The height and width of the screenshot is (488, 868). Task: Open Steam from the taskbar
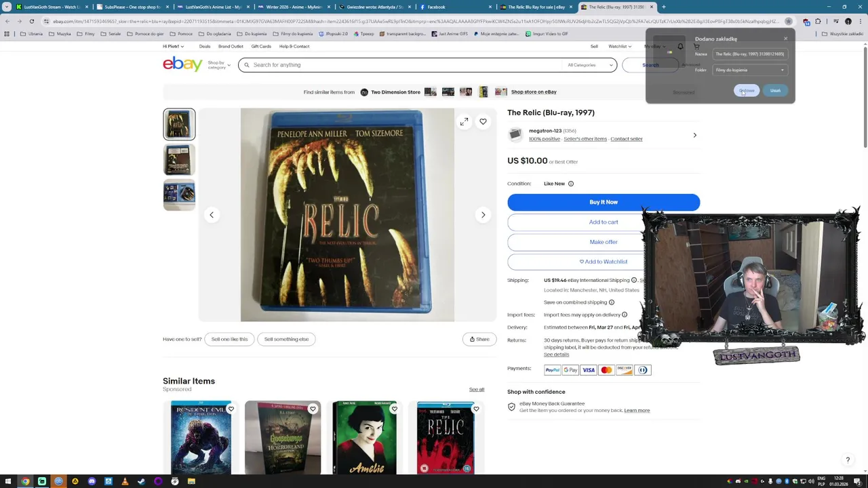coord(141,481)
